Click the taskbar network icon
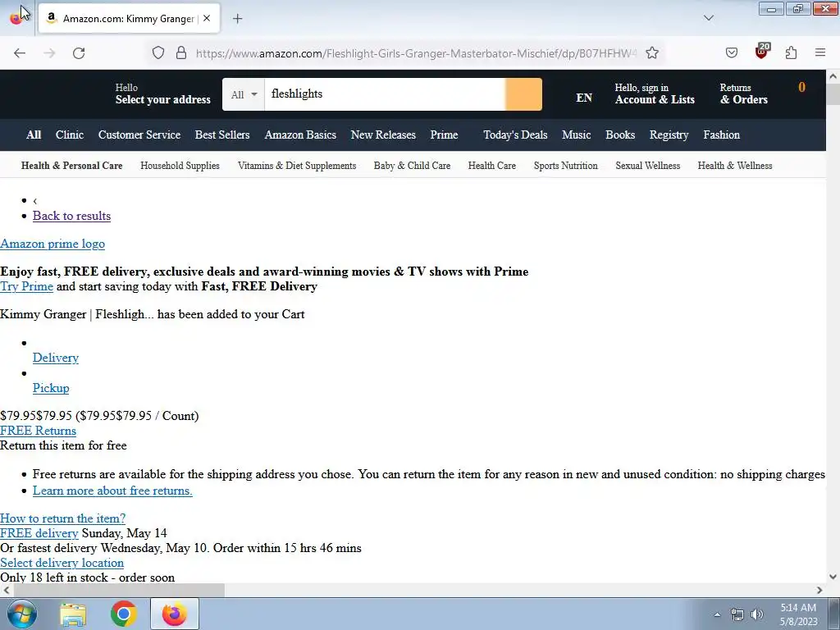Viewport: 840px width, 630px height. point(737,614)
